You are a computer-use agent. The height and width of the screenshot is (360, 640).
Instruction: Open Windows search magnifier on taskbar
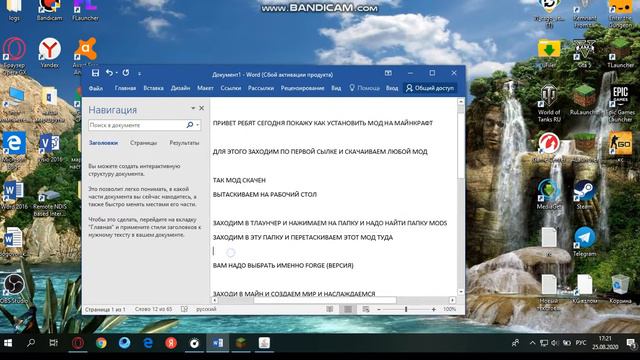click(x=31, y=343)
